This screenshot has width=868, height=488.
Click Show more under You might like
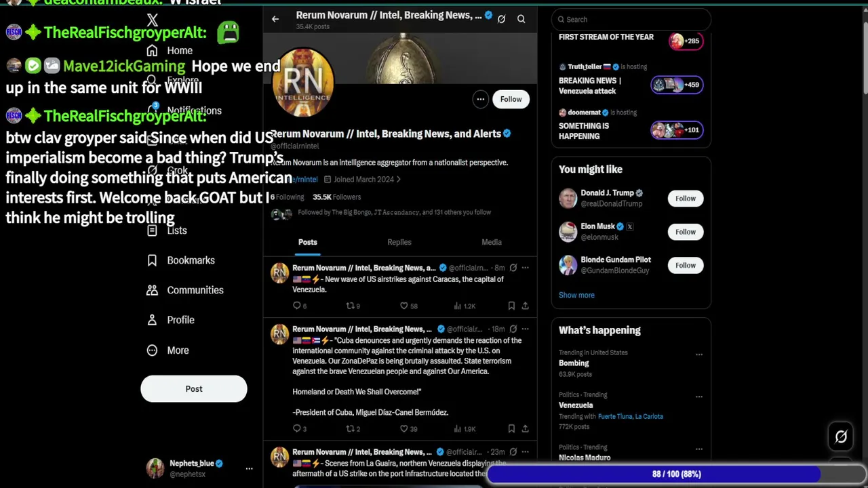click(576, 296)
